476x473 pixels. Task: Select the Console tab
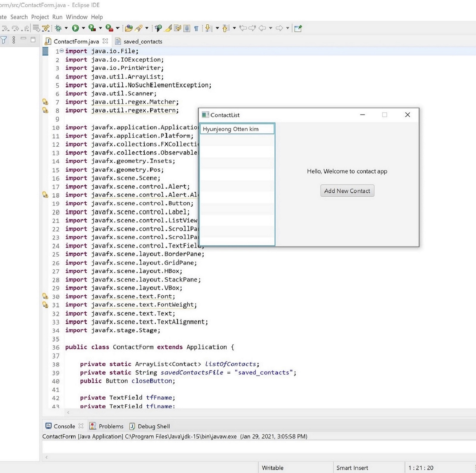[x=64, y=426]
